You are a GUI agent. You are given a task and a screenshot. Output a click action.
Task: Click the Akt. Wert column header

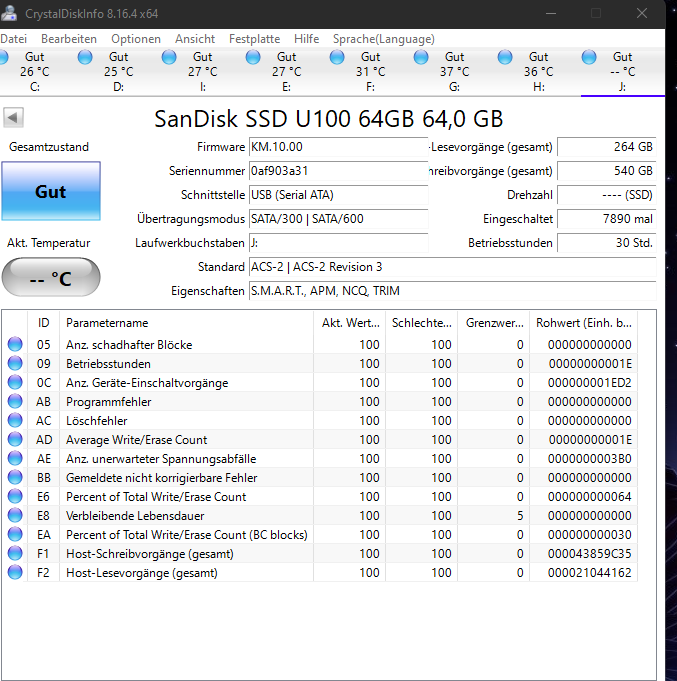click(350, 323)
